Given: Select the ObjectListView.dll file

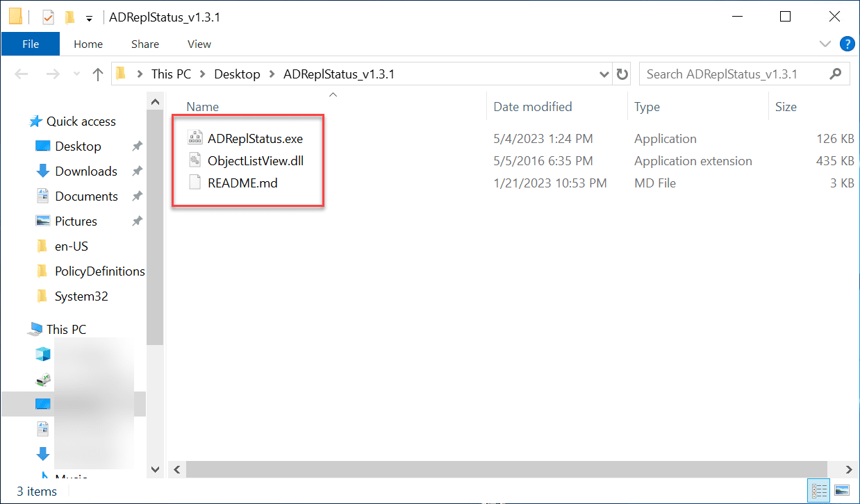Looking at the screenshot, I should [254, 160].
